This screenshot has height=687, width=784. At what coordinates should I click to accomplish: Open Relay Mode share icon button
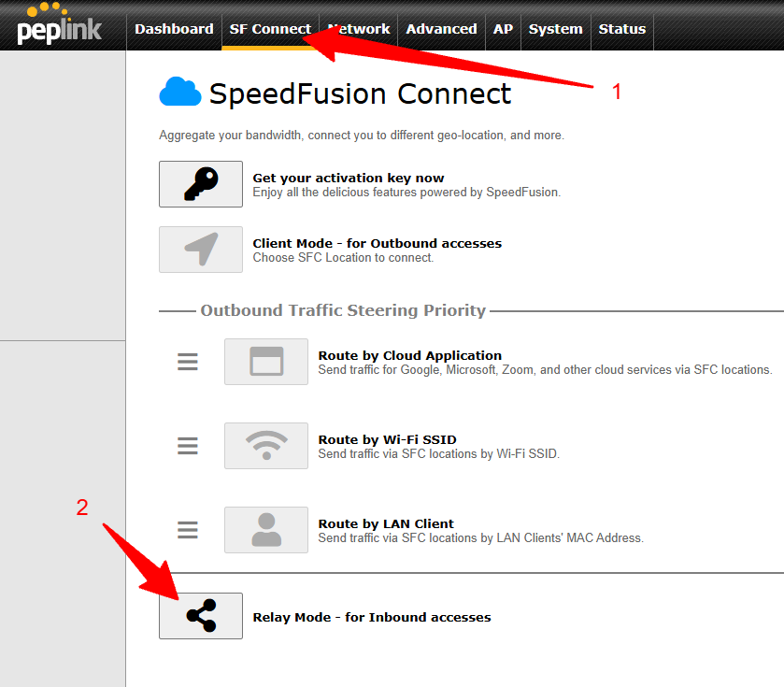point(201,616)
